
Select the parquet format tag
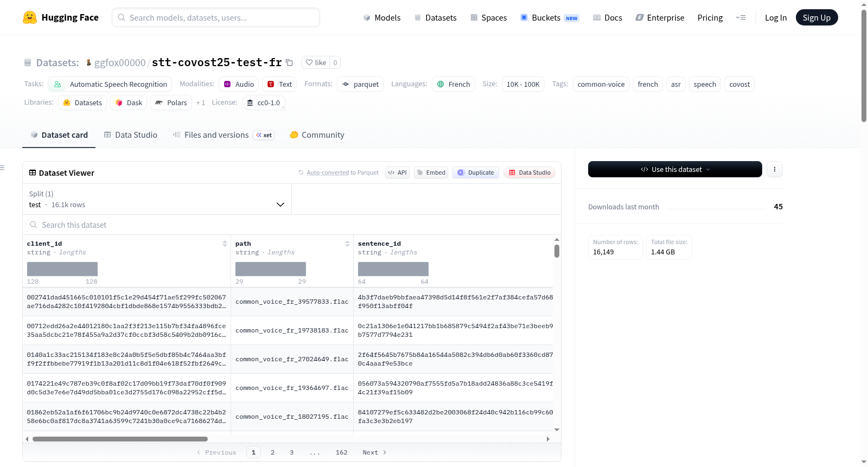pyautogui.click(x=360, y=84)
